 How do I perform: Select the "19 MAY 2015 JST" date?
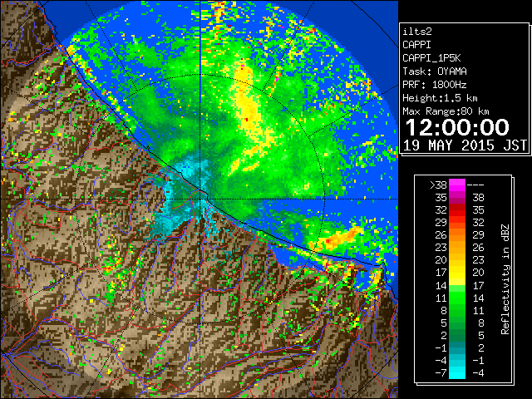[x=465, y=145]
